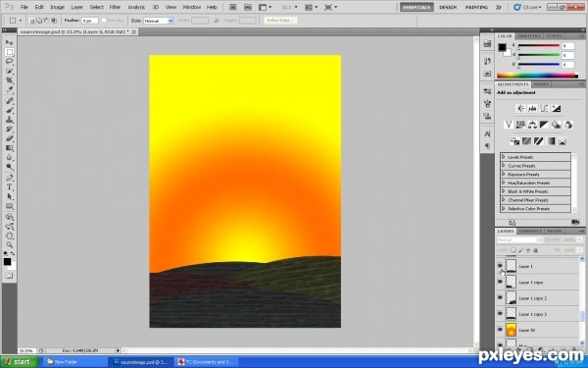588x368 pixels.
Task: Hide Layer 1 copy 2 visibility eye
Action: coord(500,297)
